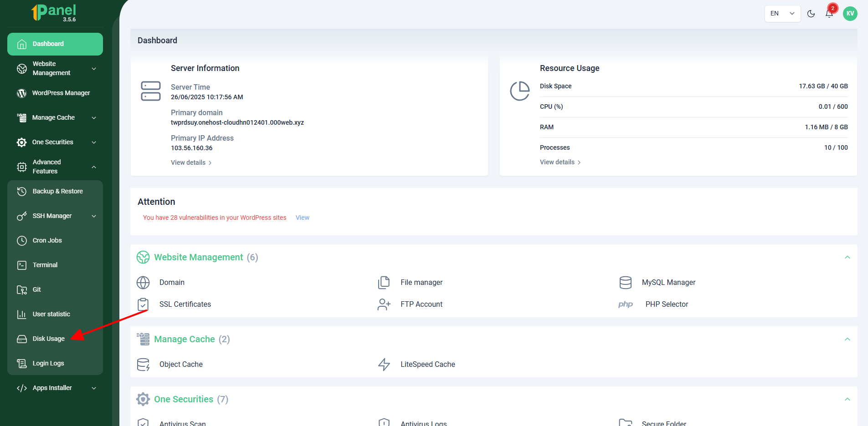The image size is (868, 426).
Task: Open the Dashboard home icon
Action: (22, 44)
